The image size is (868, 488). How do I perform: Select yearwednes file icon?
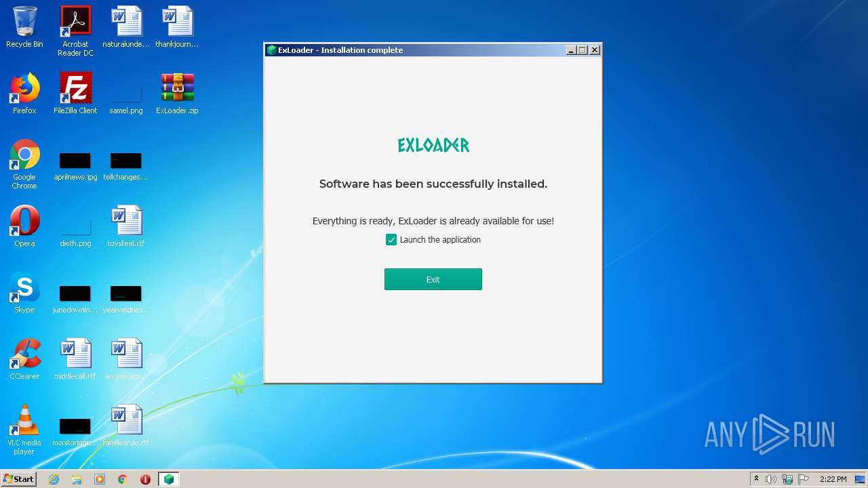[x=126, y=300]
